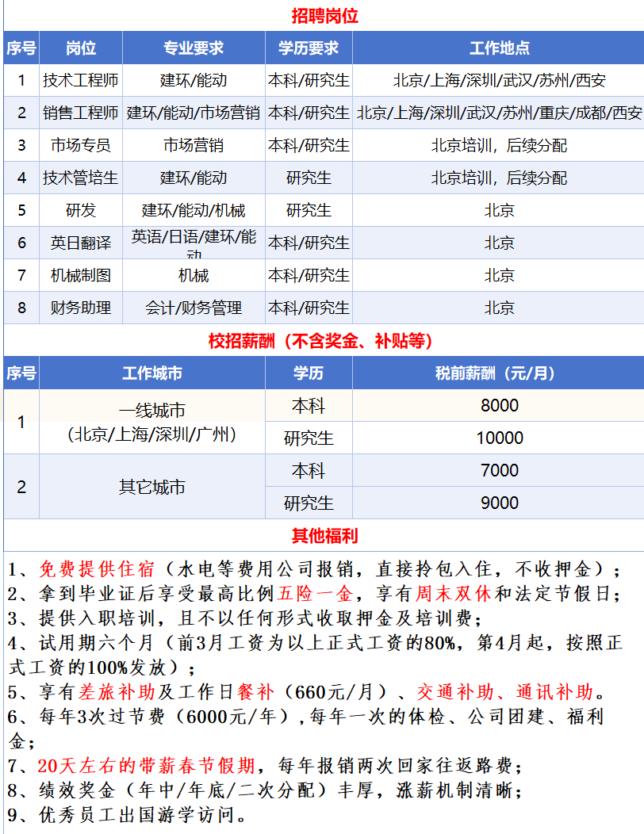Click the 财务助理 position cell

tap(81, 308)
